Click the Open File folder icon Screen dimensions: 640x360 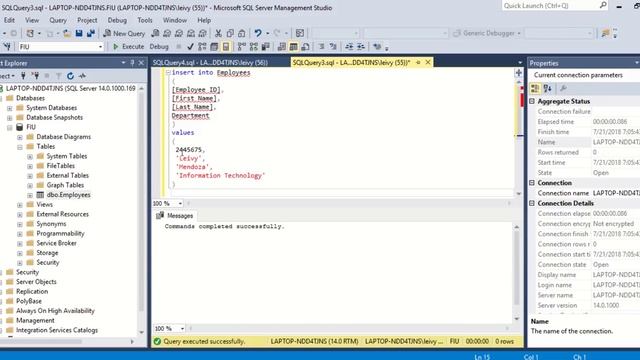click(67, 33)
